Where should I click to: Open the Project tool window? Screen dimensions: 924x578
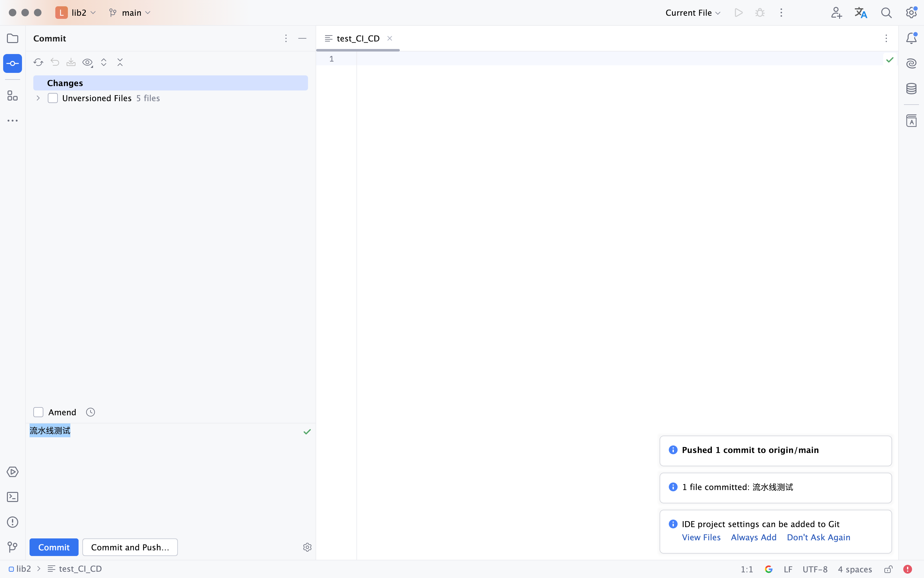tap(13, 38)
